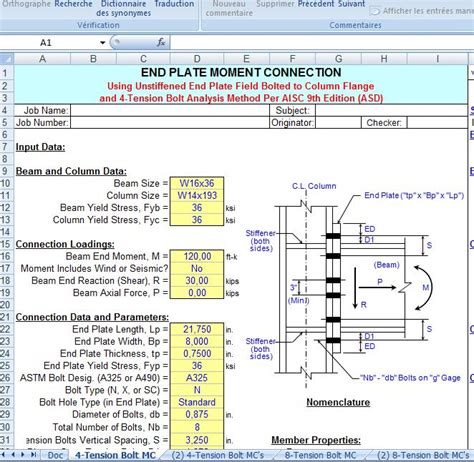Add a Nouveau commentaire
This screenshot has width=474, height=462.
[x=229, y=9]
